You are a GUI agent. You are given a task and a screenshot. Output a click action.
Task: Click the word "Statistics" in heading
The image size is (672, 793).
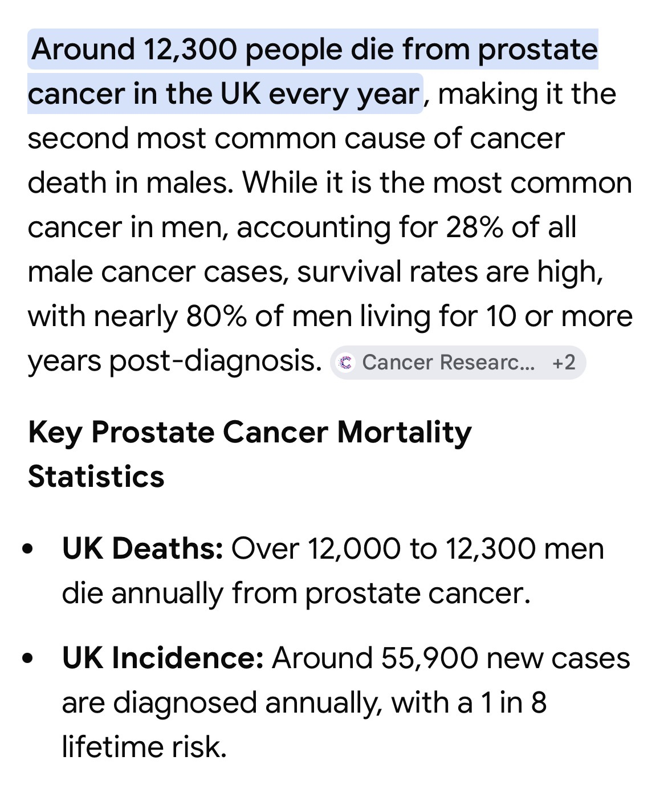click(x=96, y=477)
